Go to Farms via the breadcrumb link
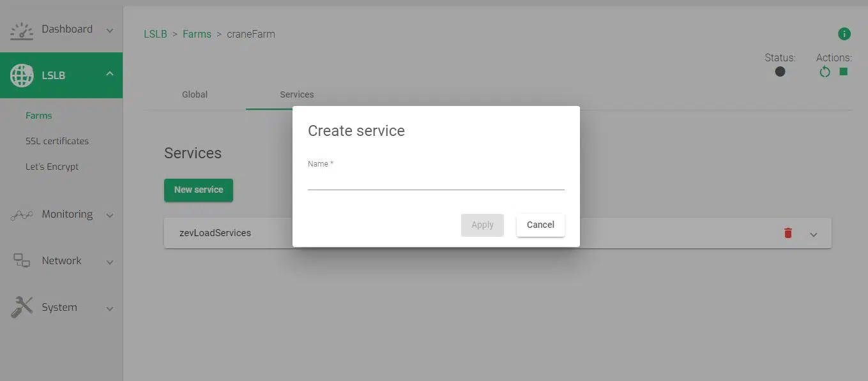Image resolution: width=868 pixels, height=381 pixels. (x=197, y=34)
